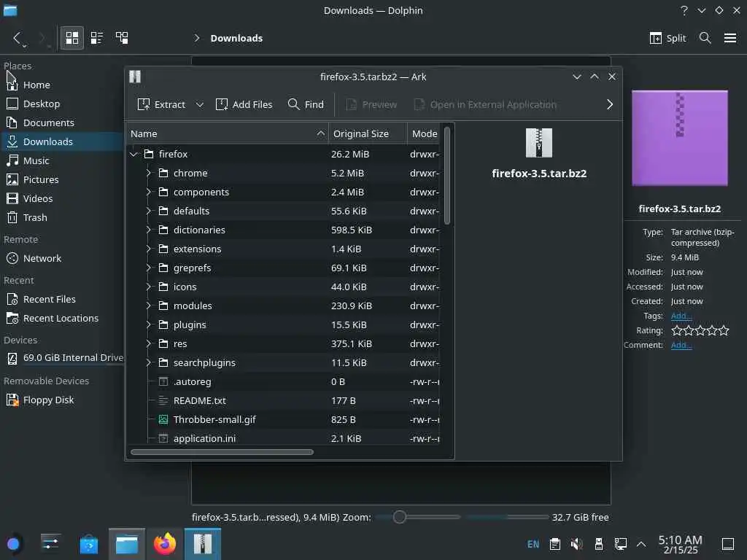Click the zip archive icon in Ark info panel
Image resolution: width=747 pixels, height=560 pixels.
click(539, 142)
